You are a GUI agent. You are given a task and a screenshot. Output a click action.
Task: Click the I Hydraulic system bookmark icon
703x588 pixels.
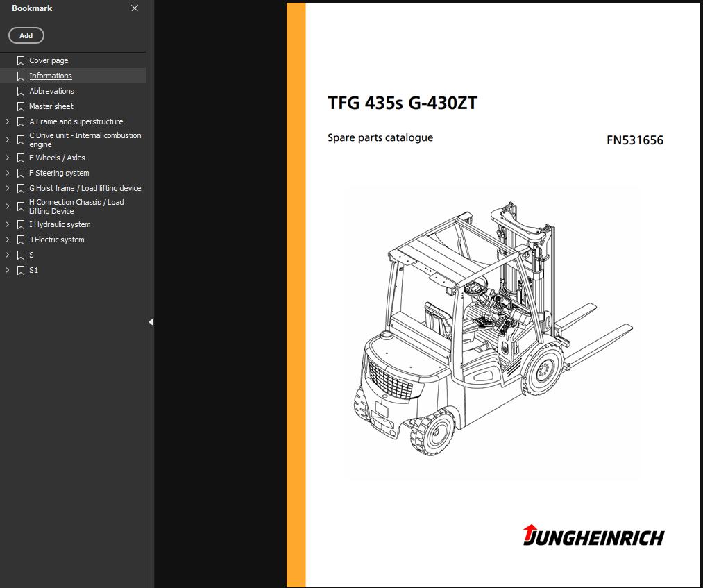(21, 224)
